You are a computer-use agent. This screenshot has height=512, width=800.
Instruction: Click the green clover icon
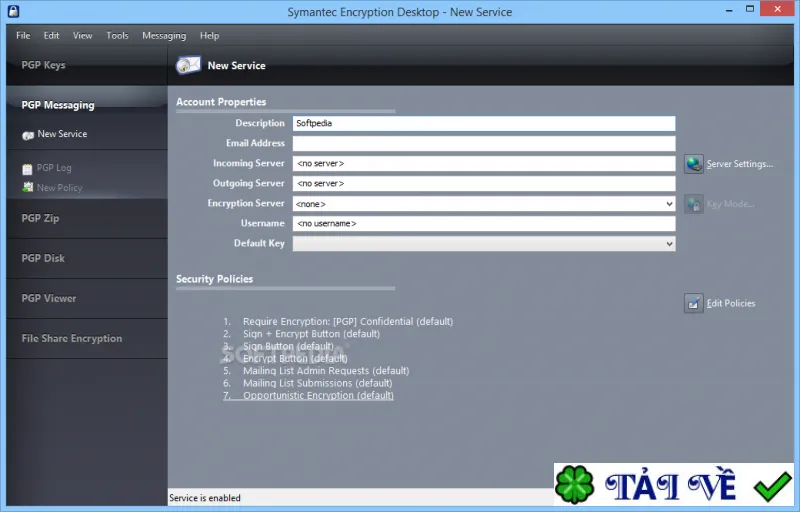click(x=574, y=484)
